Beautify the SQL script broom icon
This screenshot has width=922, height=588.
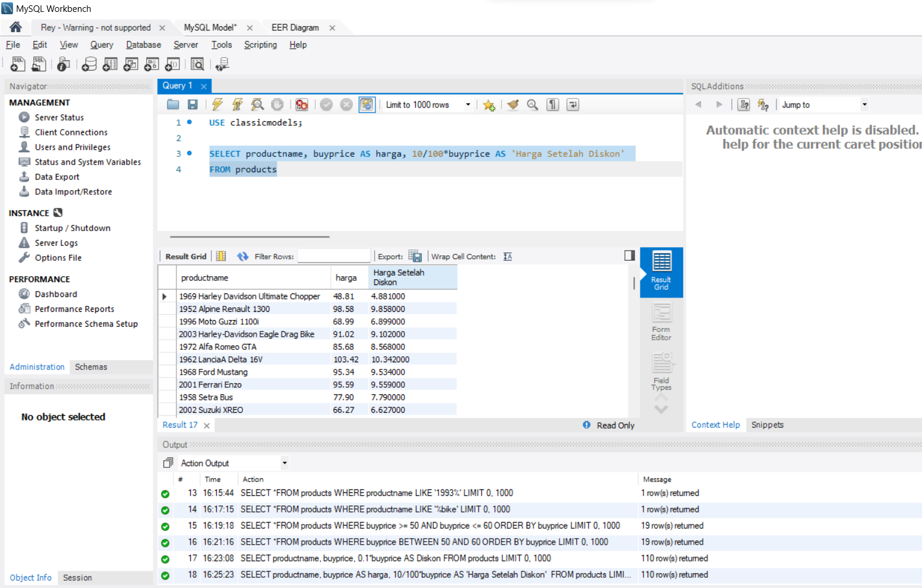pos(513,105)
